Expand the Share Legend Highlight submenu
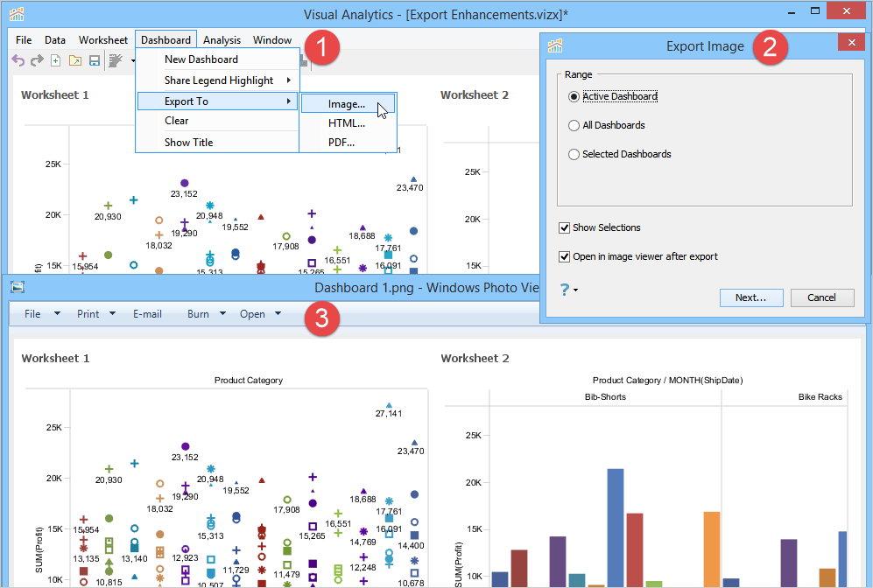This screenshot has width=873, height=588. click(x=218, y=80)
